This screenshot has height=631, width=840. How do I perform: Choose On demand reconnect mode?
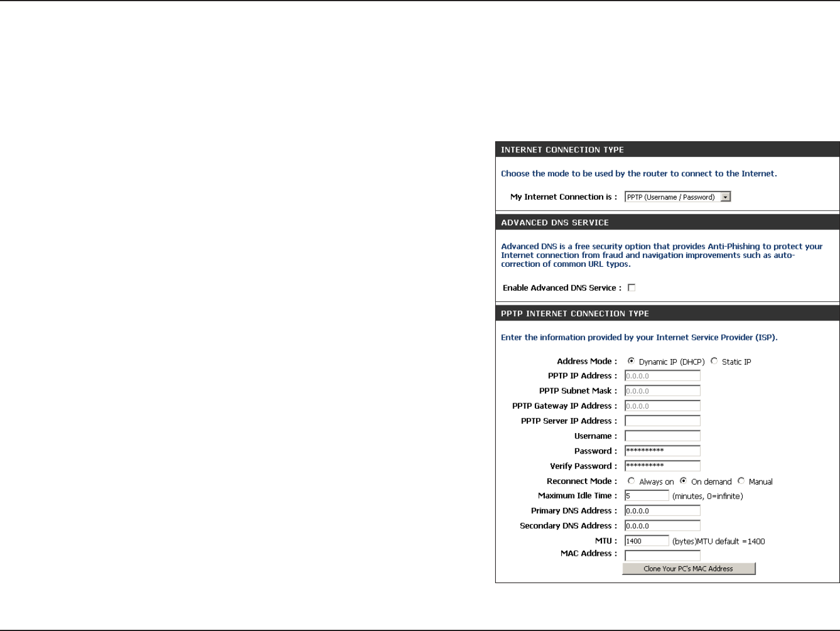683,481
